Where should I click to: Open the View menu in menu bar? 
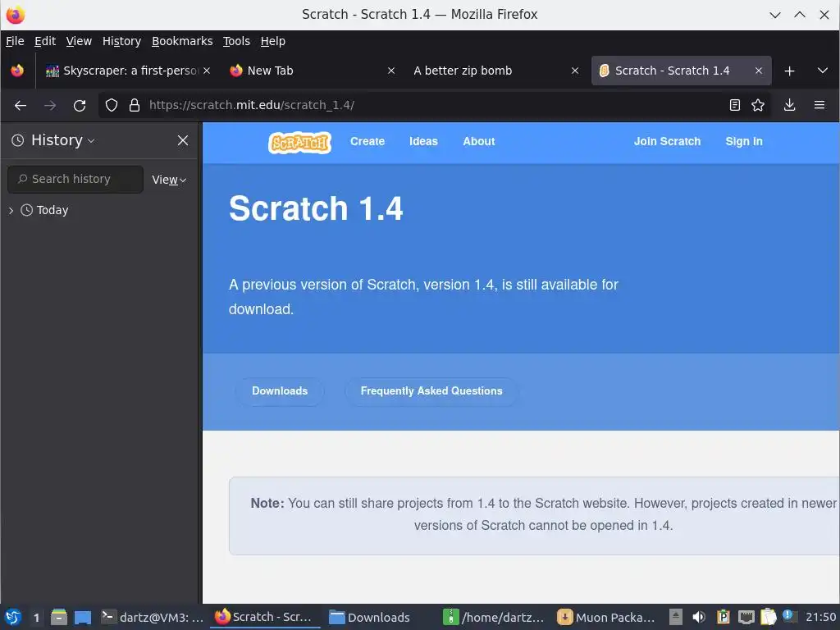[79, 41]
